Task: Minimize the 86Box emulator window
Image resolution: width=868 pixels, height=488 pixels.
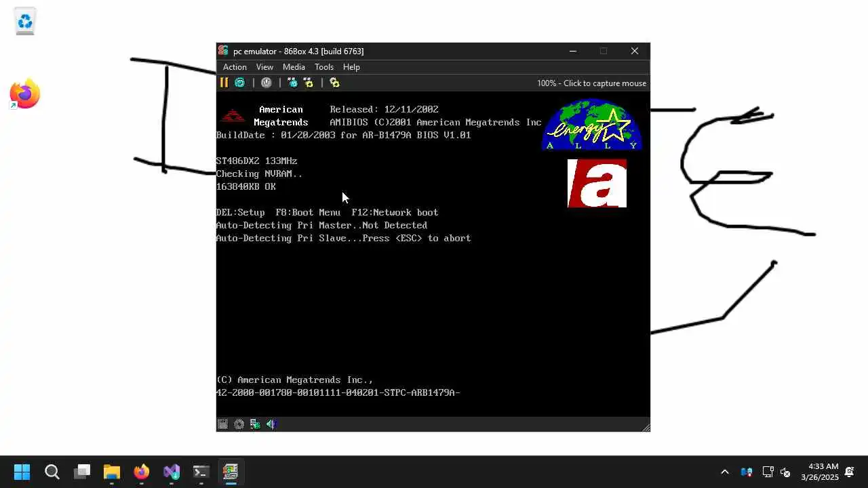Action: pyautogui.click(x=573, y=51)
